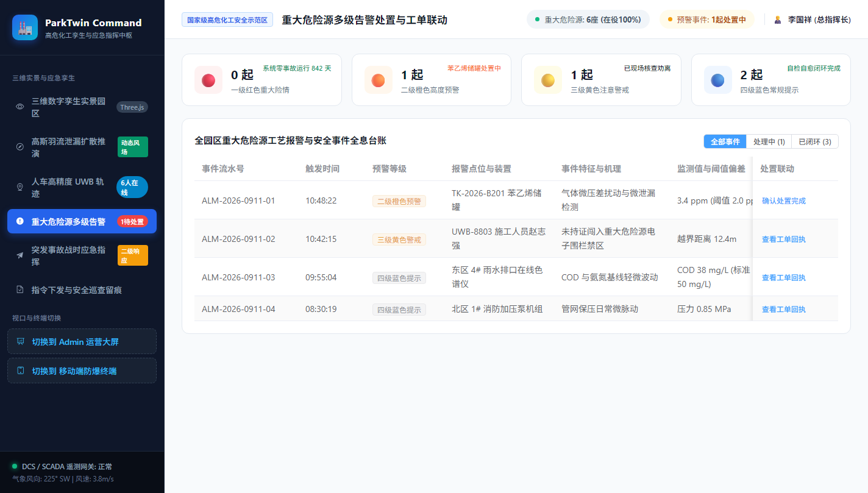Open 三维数字孪生实景园区 in the sidebar
Screen dimensions: 868x493
point(82,107)
